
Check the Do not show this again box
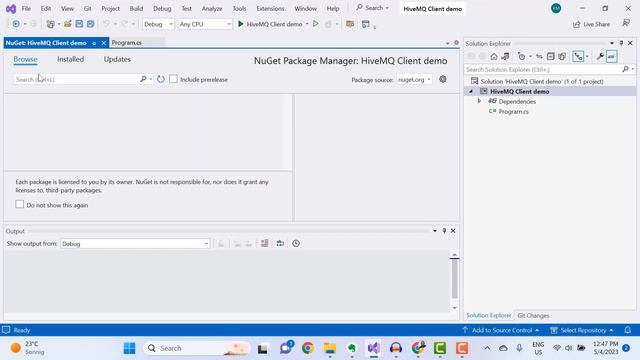[20, 204]
